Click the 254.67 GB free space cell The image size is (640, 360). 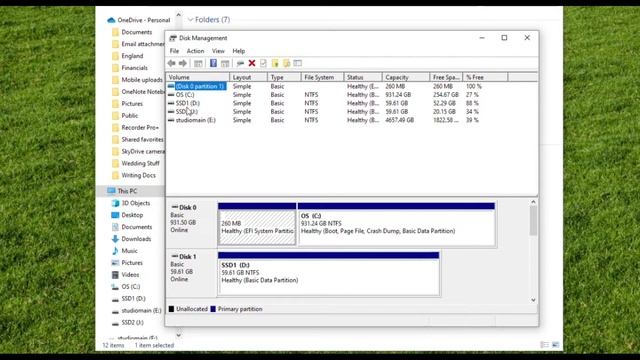[446, 95]
